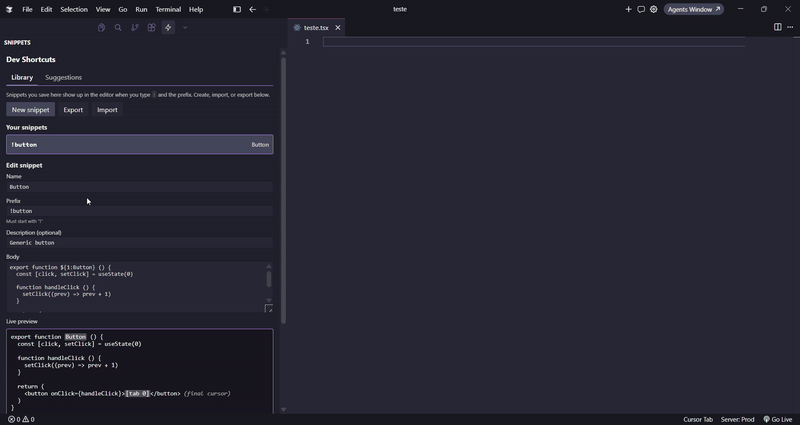Click Server: Prod in status bar
The width and height of the screenshot is (800, 425).
click(x=737, y=419)
